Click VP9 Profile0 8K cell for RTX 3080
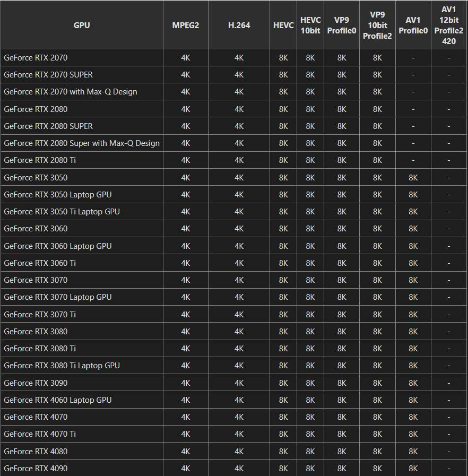This screenshot has height=476, width=468. tap(341, 331)
